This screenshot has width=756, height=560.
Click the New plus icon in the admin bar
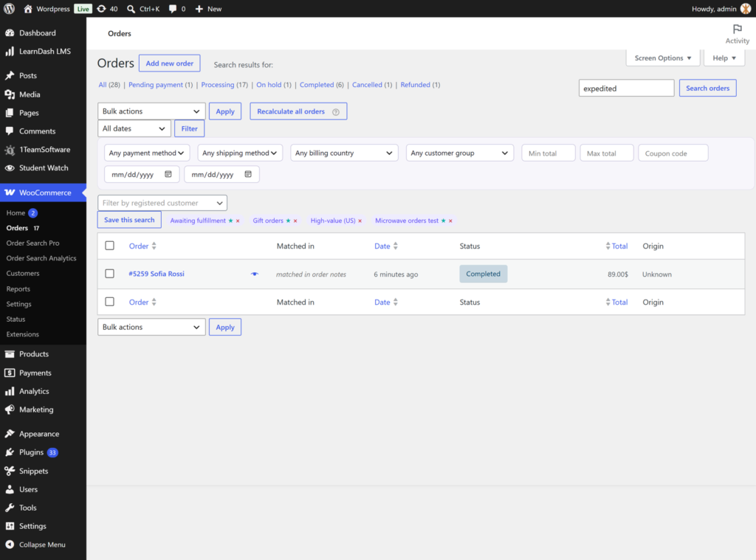pos(199,9)
